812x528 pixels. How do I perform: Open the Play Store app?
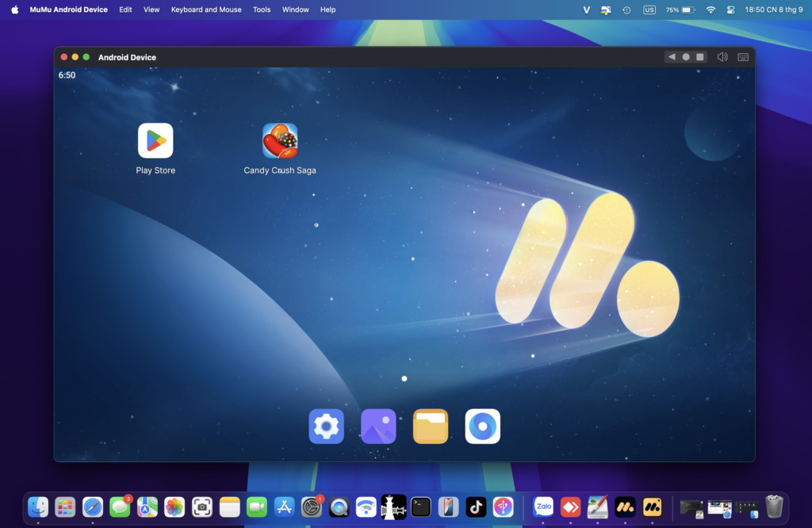(155, 140)
